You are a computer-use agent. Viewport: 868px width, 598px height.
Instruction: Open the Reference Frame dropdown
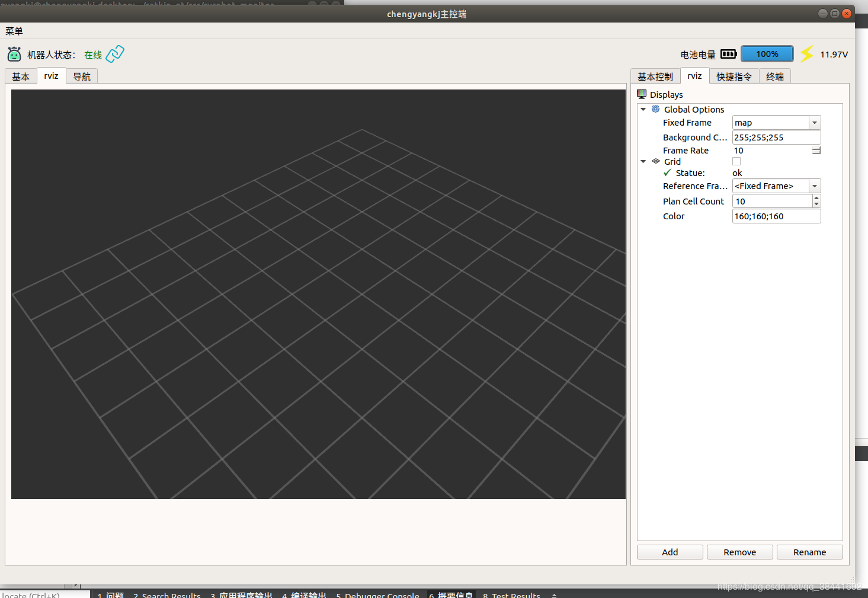click(815, 186)
